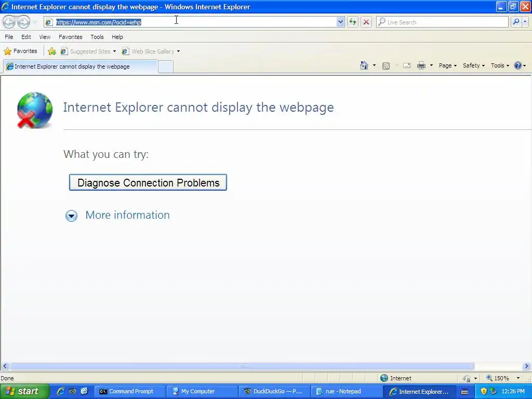Open the Page command bar menu
532x399 pixels.
coord(447,65)
